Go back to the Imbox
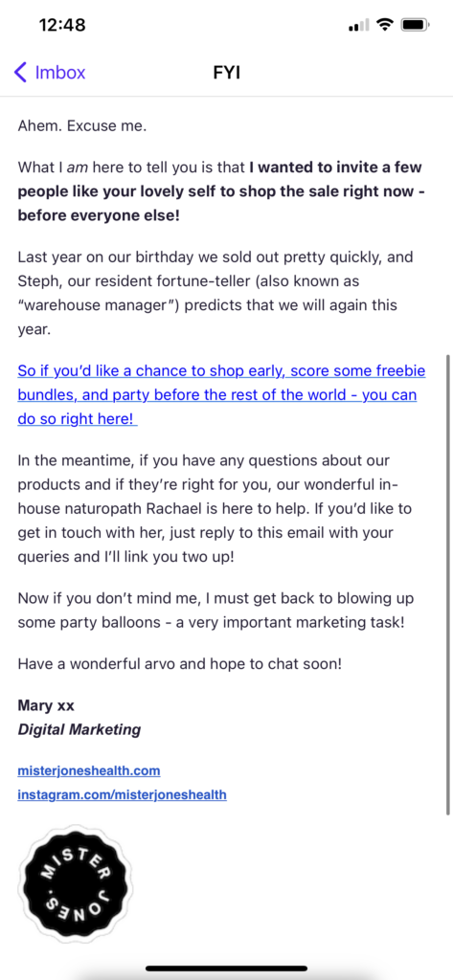The image size is (453, 980). point(50,72)
